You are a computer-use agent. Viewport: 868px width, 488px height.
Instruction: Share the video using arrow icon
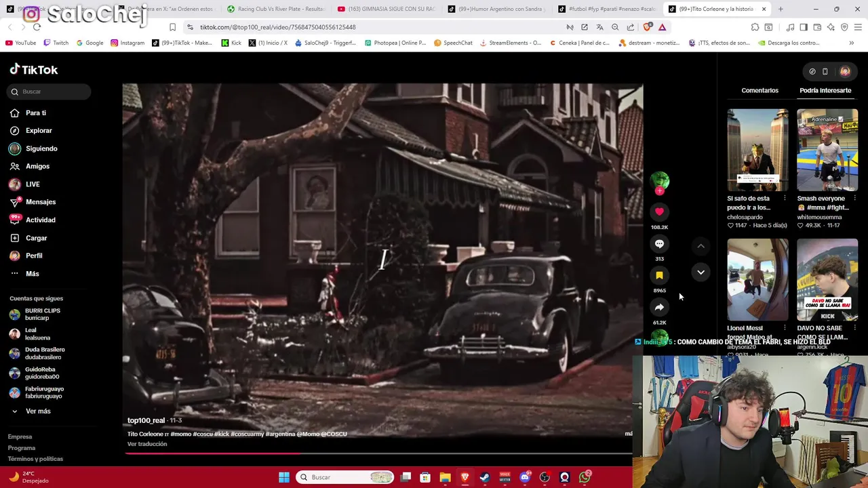coord(659,307)
